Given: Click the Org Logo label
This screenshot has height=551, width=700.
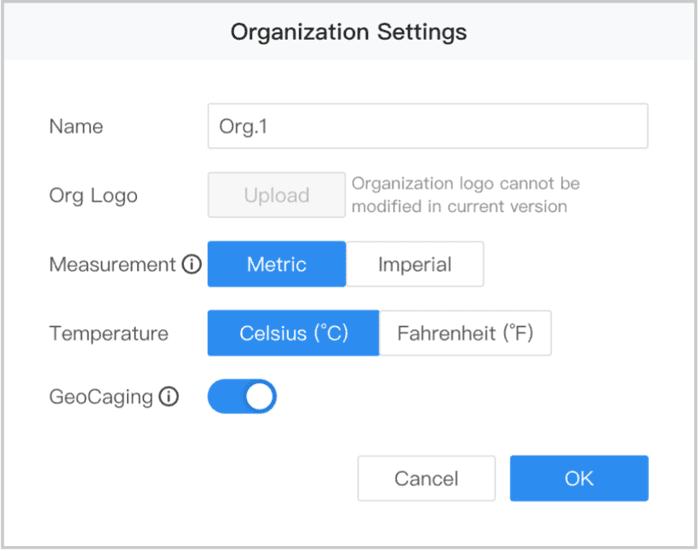Looking at the screenshot, I should [x=93, y=195].
